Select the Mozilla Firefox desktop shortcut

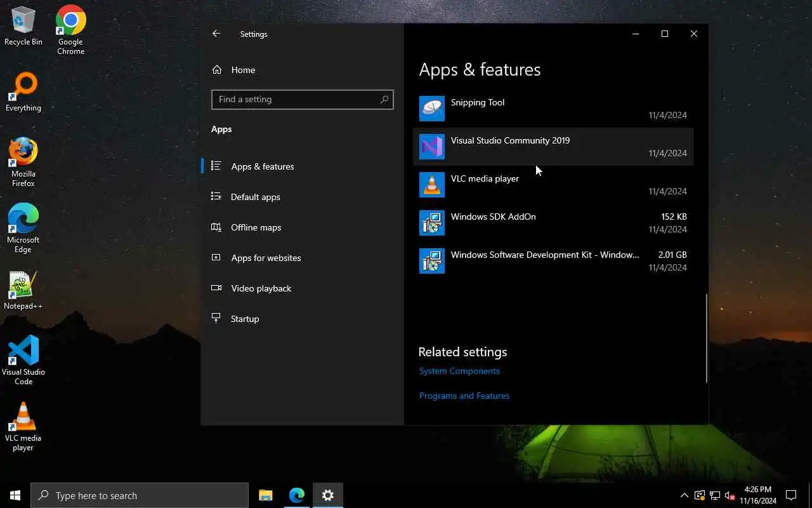click(x=23, y=163)
